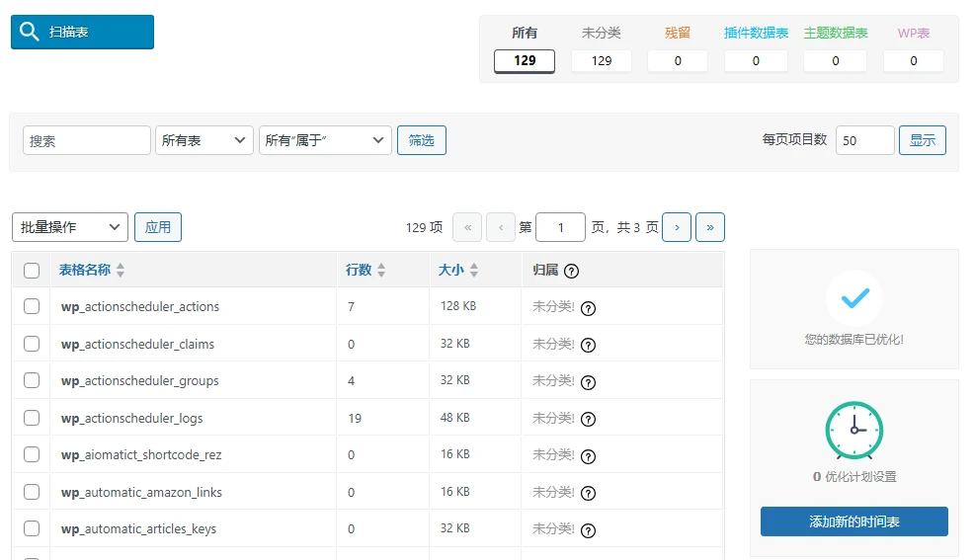Jump to last page arrow
Screen dimensions: 974x560
(x=710, y=227)
